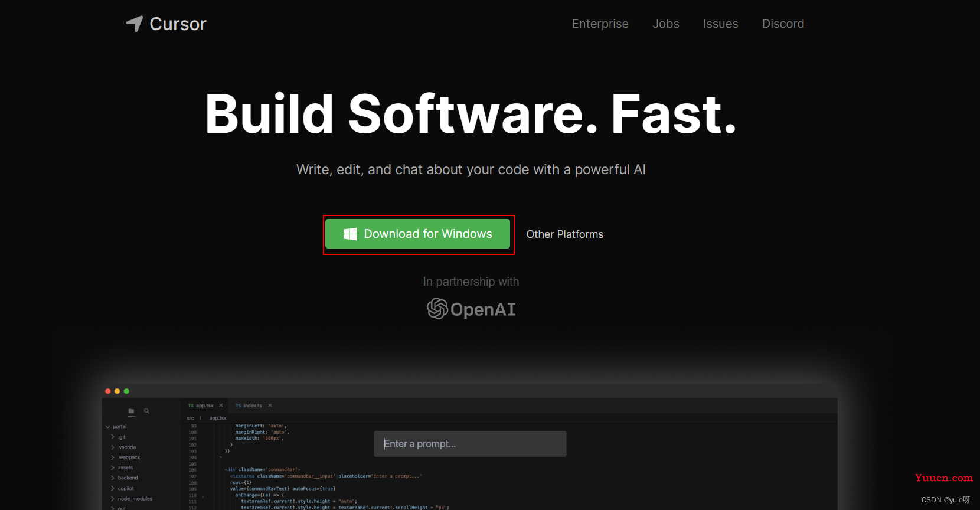
Task: Click the app.tsx breadcrumb segment
Action: [218, 418]
